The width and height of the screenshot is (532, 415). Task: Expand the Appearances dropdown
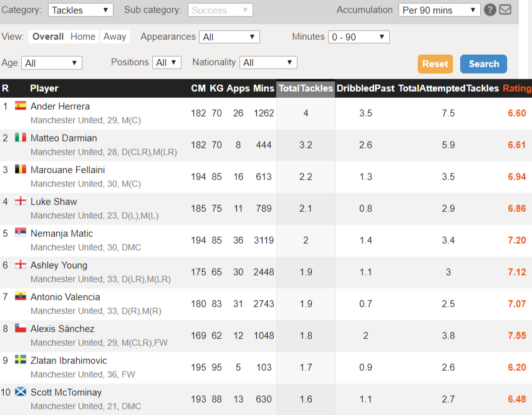tap(230, 37)
